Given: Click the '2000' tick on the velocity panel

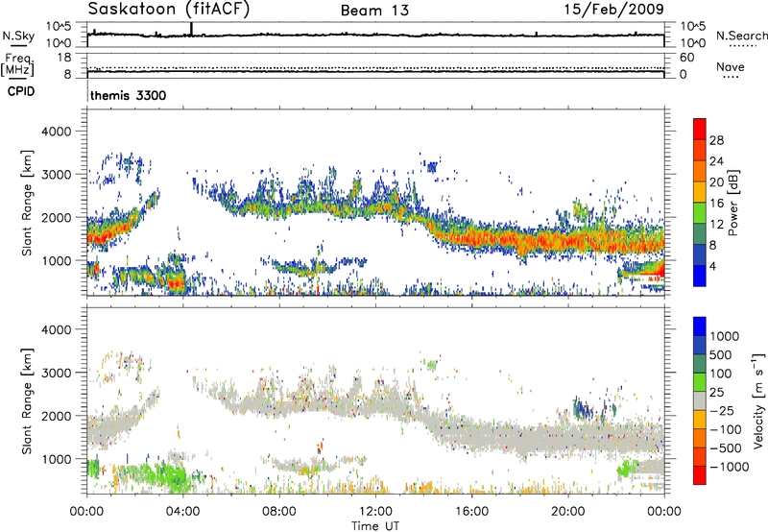Looking at the screenshot, I should coord(56,416).
